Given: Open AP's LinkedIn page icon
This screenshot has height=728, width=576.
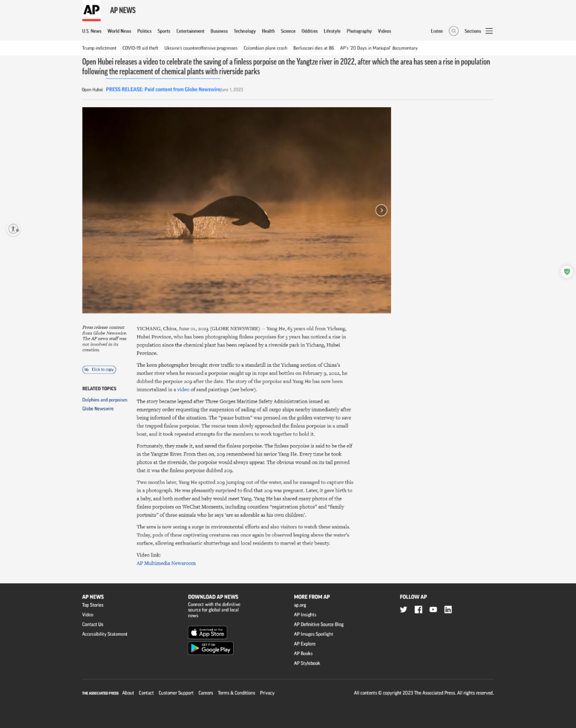Looking at the screenshot, I should (448, 610).
